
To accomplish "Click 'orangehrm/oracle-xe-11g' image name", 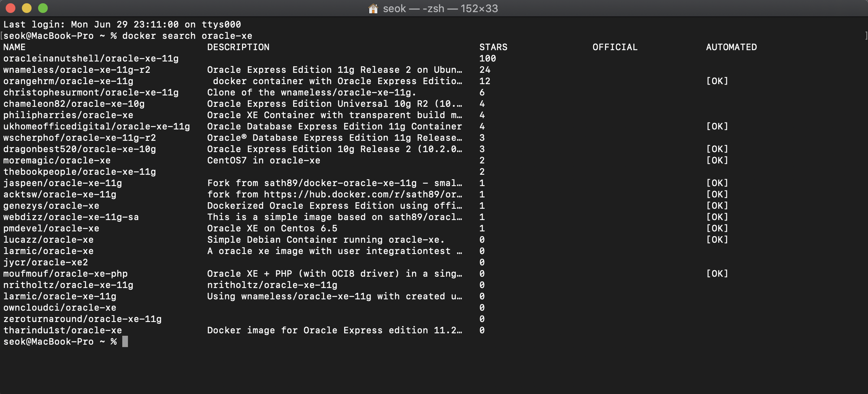I will pyautogui.click(x=68, y=81).
